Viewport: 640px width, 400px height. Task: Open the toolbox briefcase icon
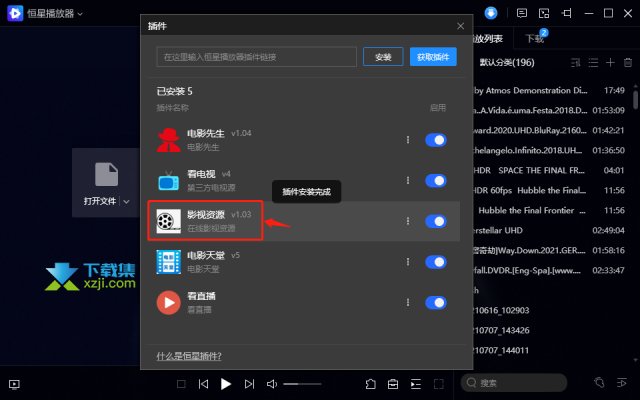coord(393,384)
